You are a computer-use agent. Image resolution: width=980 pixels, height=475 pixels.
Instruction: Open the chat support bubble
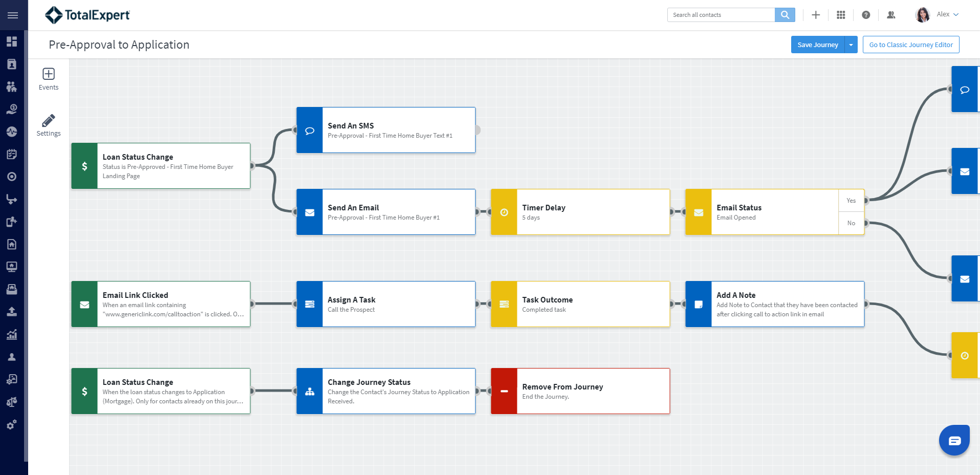tap(954, 440)
